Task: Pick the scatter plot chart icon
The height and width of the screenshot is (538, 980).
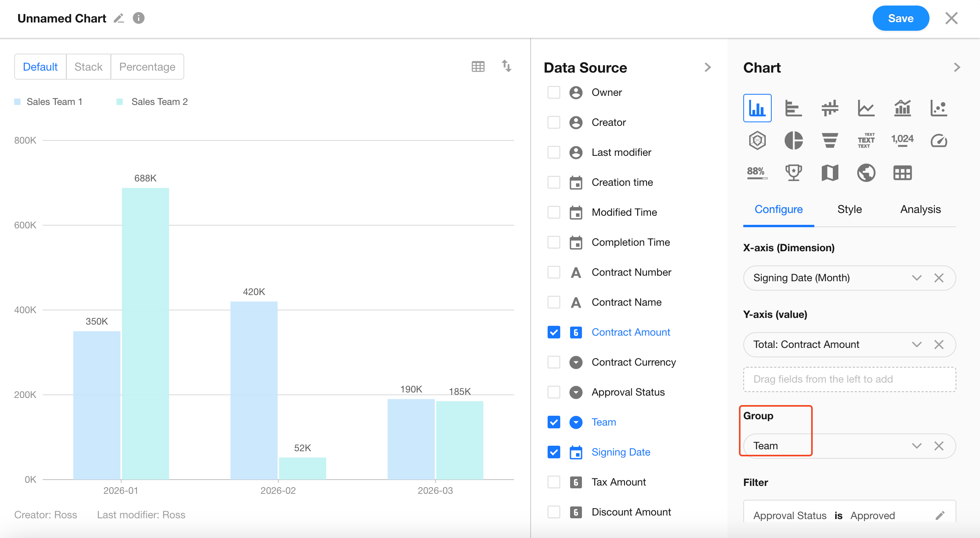Action: [x=939, y=108]
